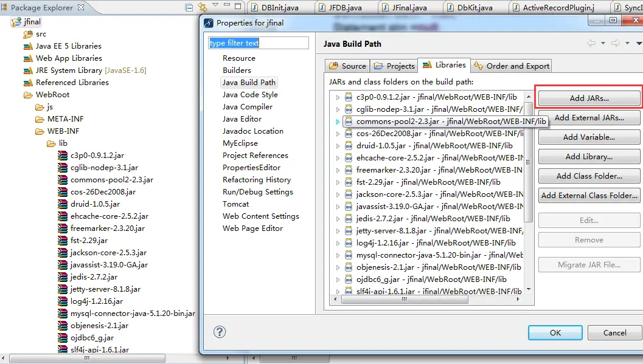Click the ojdbc6_g.jar icon in Package Explorer

(x=63, y=338)
